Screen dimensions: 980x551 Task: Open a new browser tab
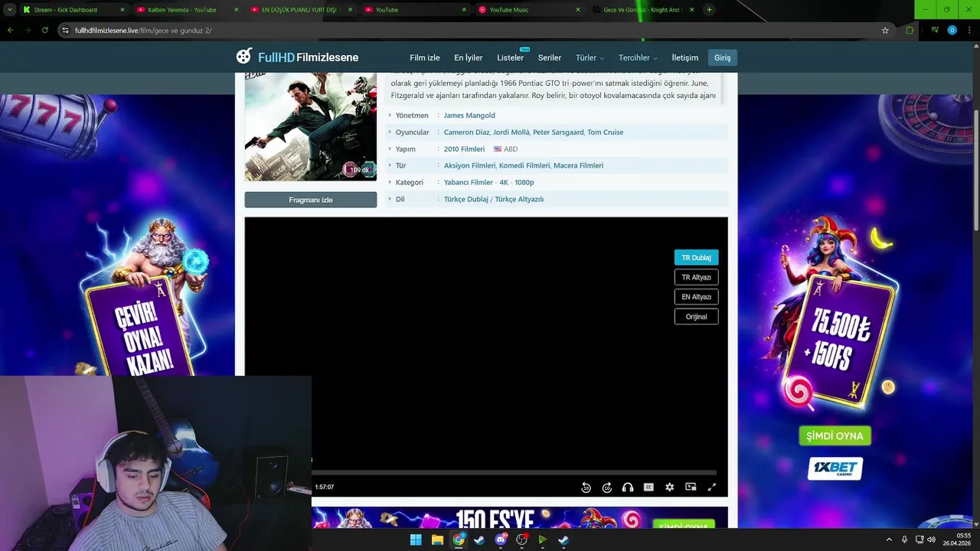click(709, 10)
